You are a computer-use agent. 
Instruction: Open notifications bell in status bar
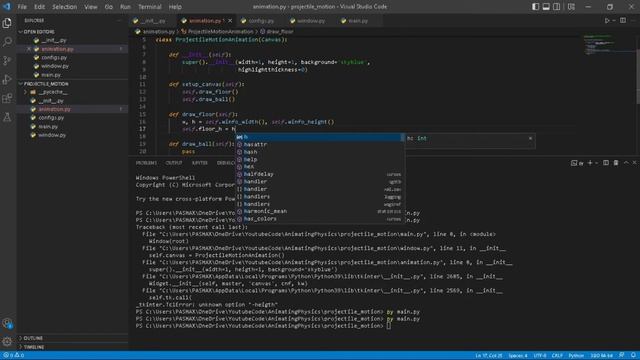[633, 356]
